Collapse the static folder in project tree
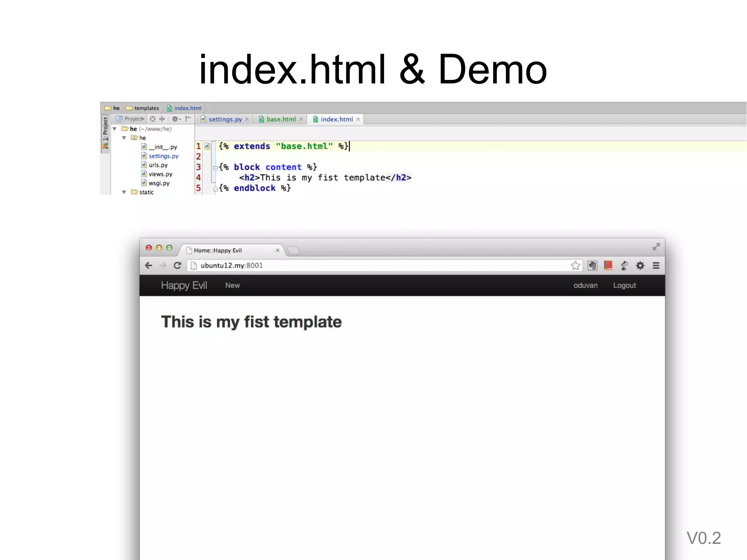The width and height of the screenshot is (747, 560). (124, 192)
